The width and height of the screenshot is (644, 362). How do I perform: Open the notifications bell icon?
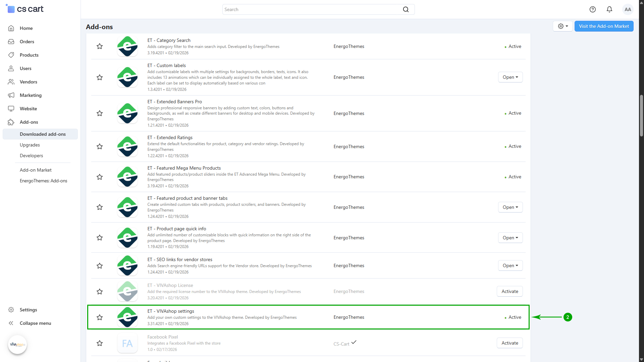[609, 9]
